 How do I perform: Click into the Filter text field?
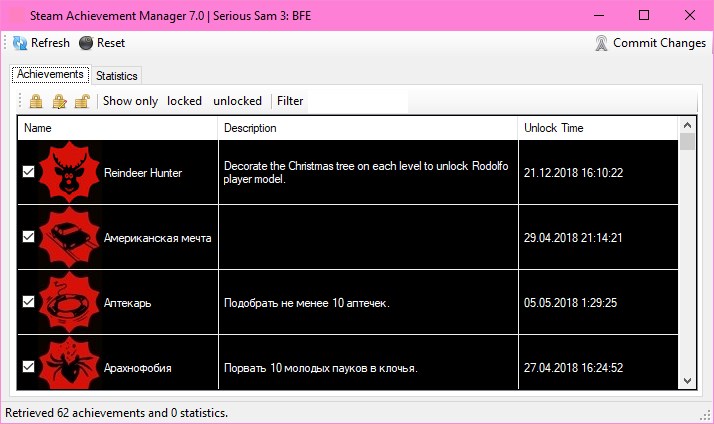pos(357,101)
